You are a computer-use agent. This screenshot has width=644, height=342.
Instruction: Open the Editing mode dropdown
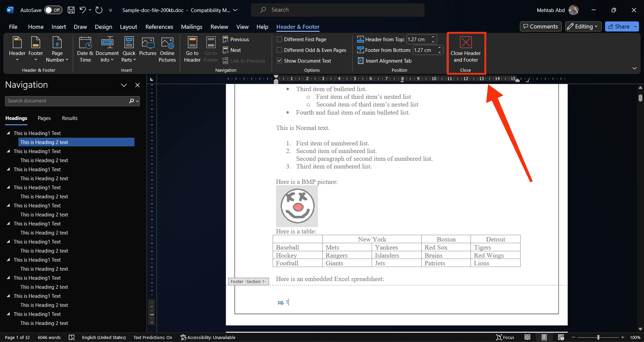click(583, 26)
